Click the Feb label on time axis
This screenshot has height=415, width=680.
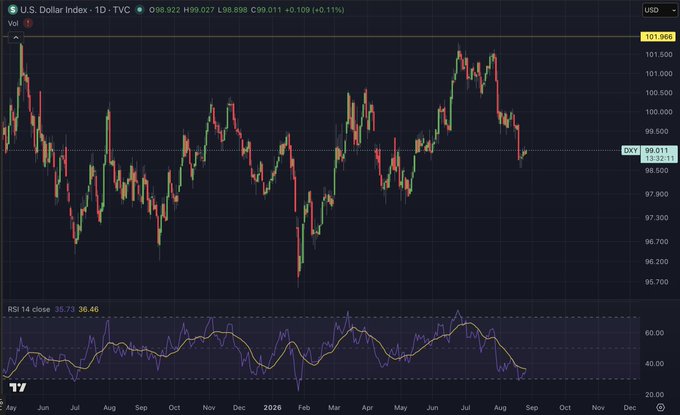304,408
